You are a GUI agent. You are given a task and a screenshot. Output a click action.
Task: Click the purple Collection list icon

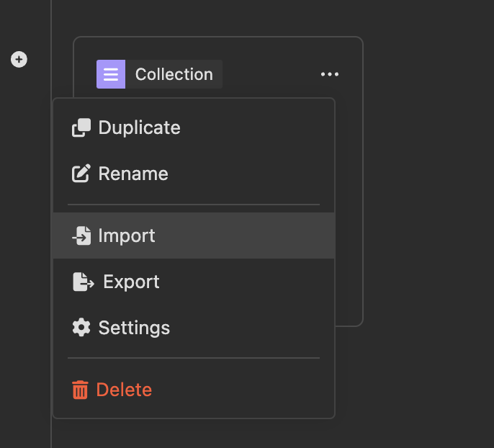coord(111,74)
